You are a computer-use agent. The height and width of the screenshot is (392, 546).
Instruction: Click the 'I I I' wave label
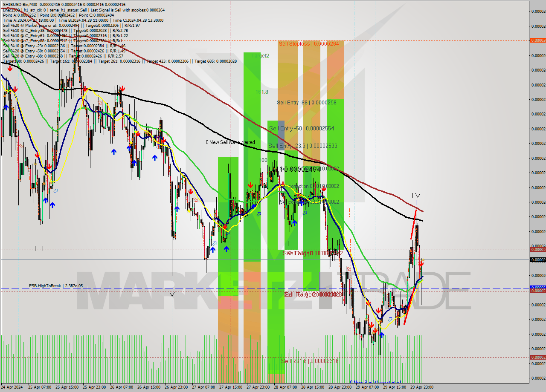pyautogui.click(x=39, y=248)
